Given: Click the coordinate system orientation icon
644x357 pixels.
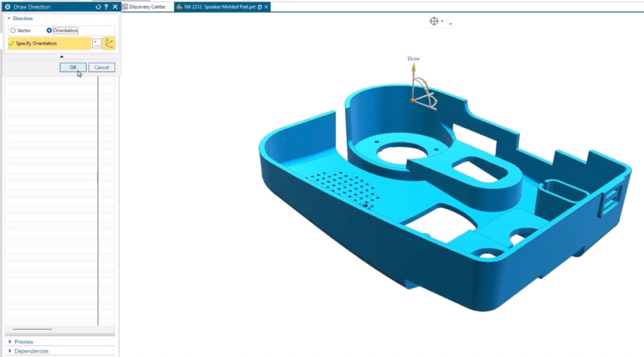Looking at the screenshot, I should (x=109, y=44).
